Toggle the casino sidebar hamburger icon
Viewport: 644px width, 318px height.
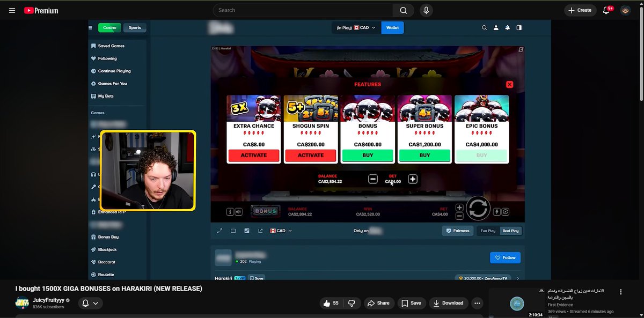[x=91, y=27]
